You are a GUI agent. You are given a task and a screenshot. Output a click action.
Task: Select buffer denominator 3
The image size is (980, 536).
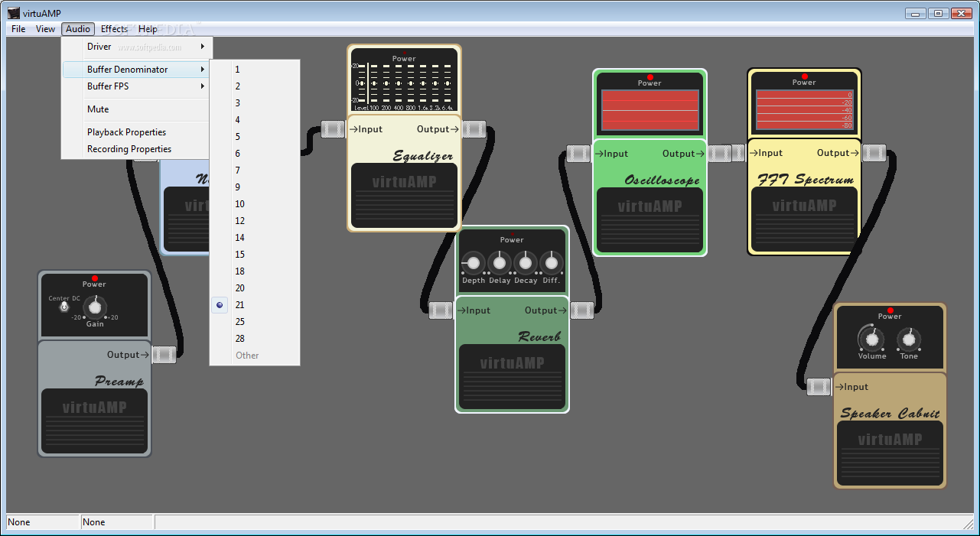[x=255, y=103]
